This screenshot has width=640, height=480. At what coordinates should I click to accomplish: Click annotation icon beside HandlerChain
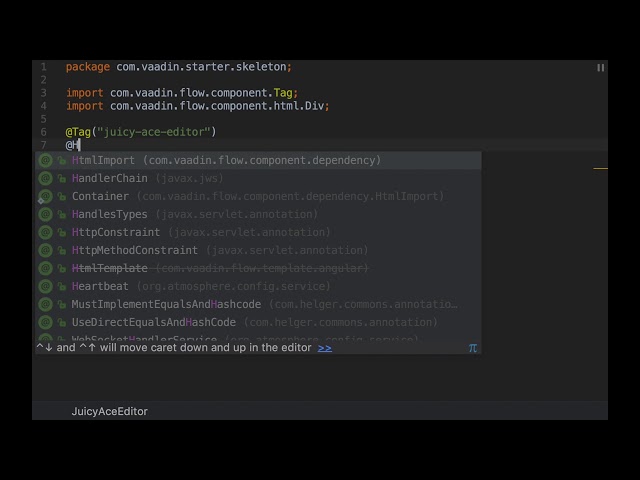coord(45,178)
